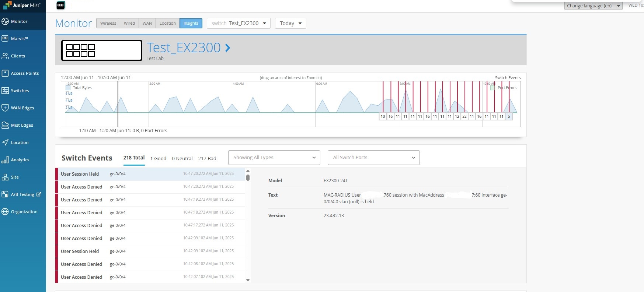Open WAN Edges in the sidebar
The width and height of the screenshot is (644, 292).
point(23,108)
